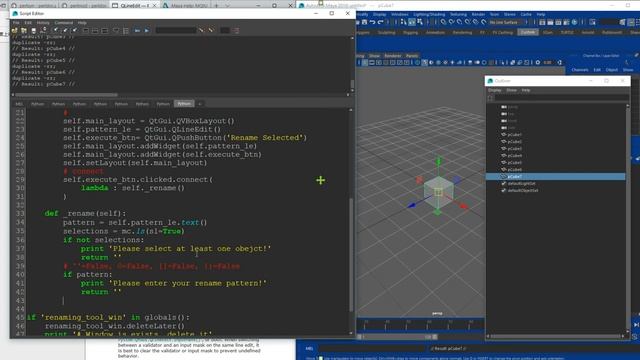Open Windows menu in Maya main menu bar

pos(400,14)
